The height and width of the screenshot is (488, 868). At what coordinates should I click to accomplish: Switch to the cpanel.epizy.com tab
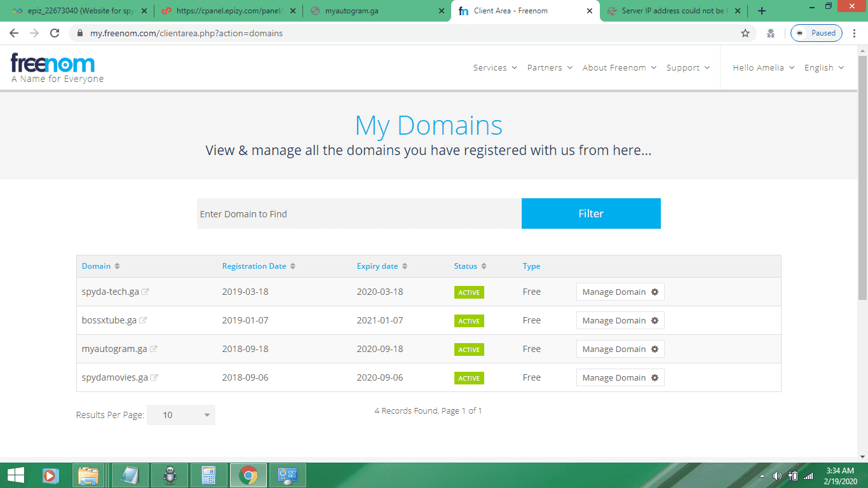click(228, 11)
